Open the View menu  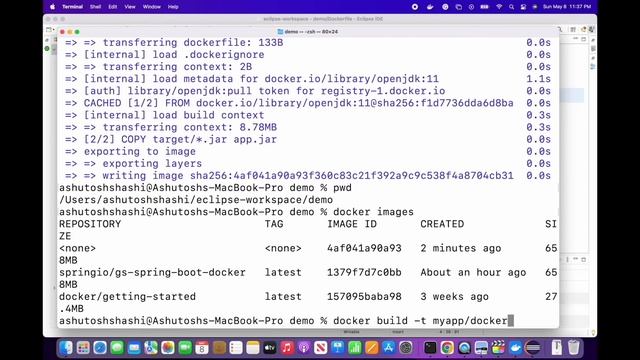pyautogui.click(x=130, y=7)
